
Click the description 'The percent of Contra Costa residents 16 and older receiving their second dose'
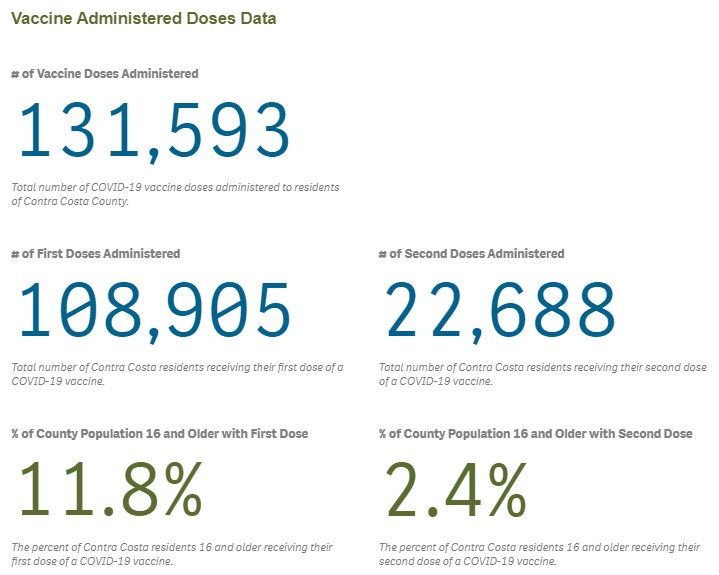click(x=540, y=554)
